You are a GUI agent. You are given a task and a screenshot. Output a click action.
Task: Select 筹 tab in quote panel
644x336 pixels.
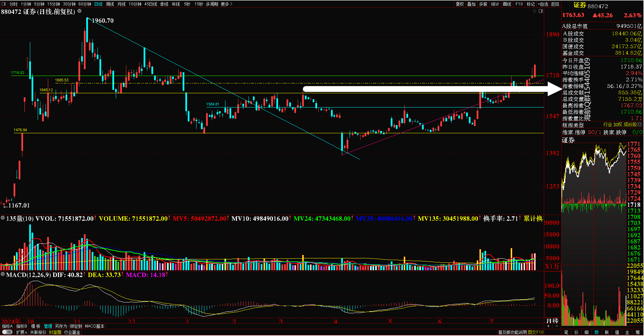pyautogui.click(x=638, y=332)
